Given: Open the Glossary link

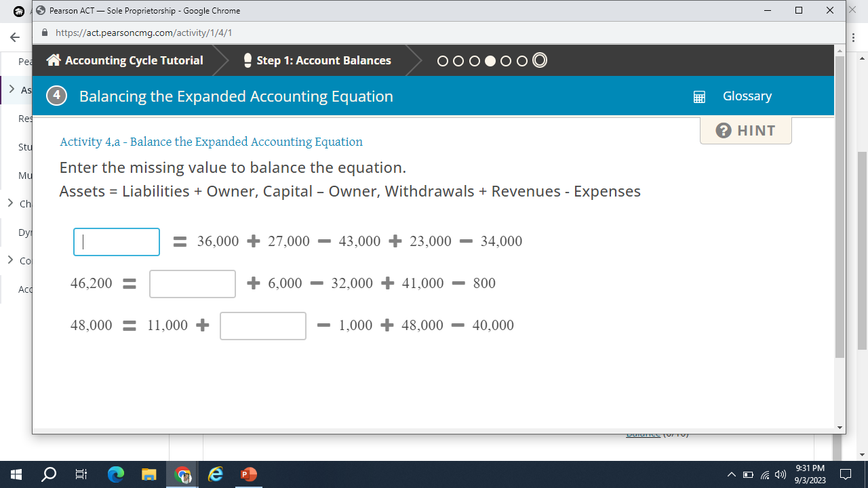Looking at the screenshot, I should [x=747, y=96].
